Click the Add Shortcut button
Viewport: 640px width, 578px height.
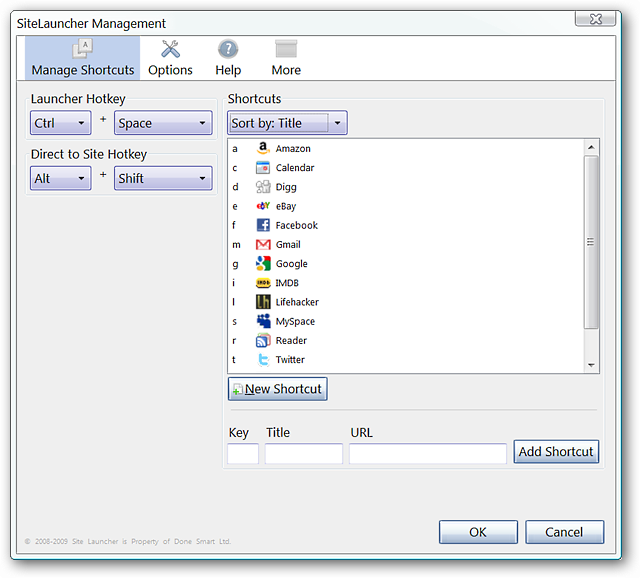point(556,451)
